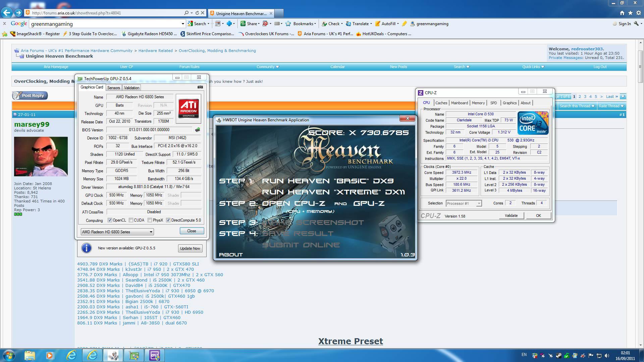This screenshot has width=644, height=362.
Task: Open the Hardware Related breadcrumb link
Action: click(x=156, y=51)
